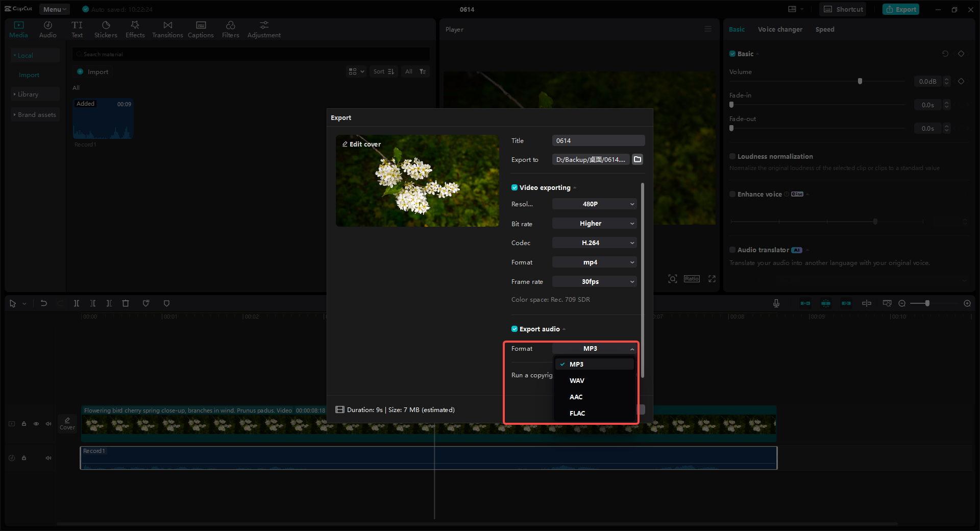Enable Loudness normalization checkbox

[x=732, y=156]
